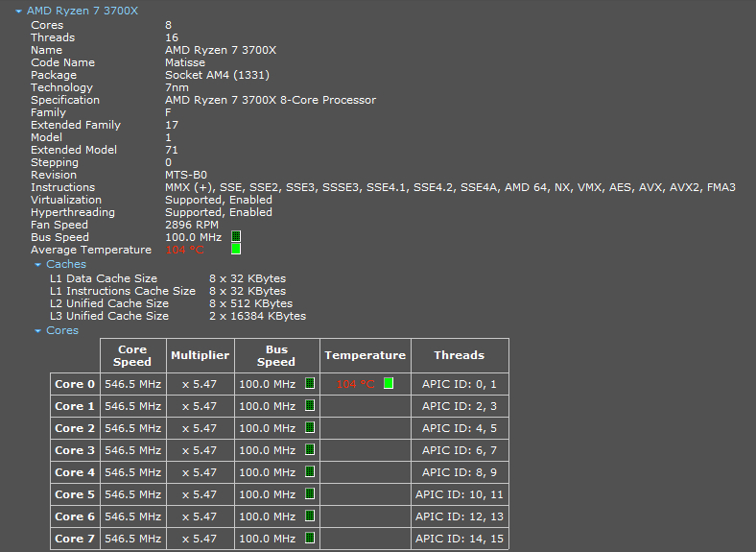
Task: Click the Temperature column header
Action: [x=365, y=355]
